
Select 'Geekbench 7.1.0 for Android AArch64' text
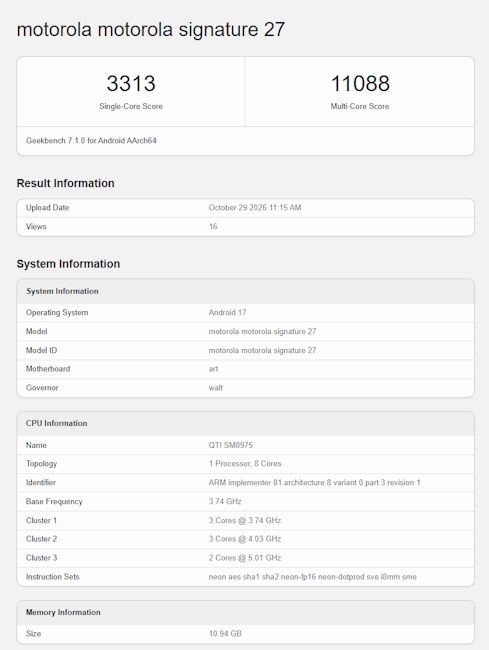pyautogui.click(x=91, y=141)
